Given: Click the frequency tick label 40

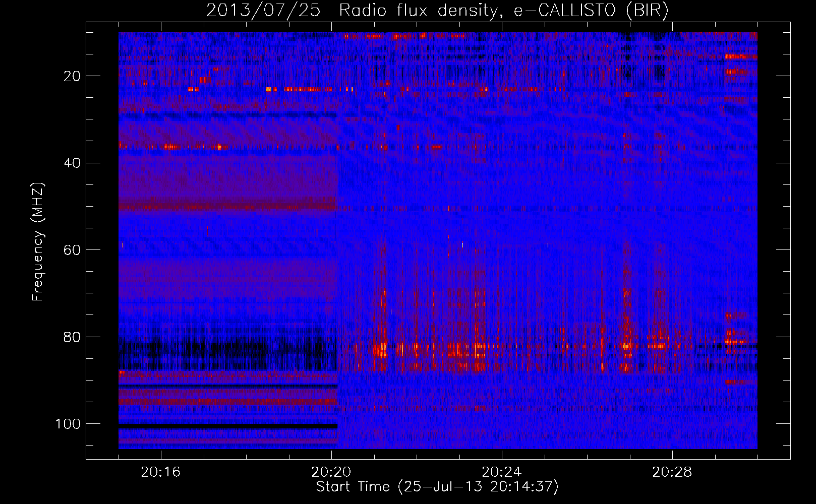Looking at the screenshot, I should pyautogui.click(x=72, y=163).
